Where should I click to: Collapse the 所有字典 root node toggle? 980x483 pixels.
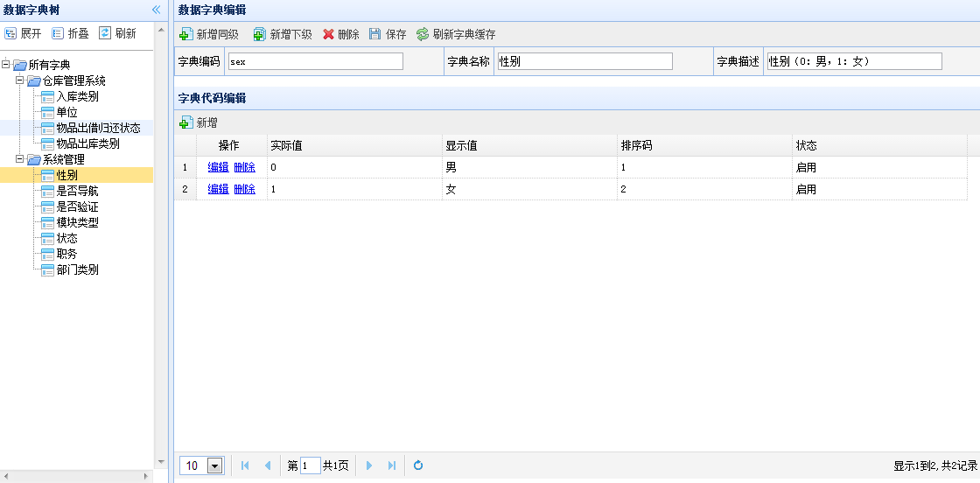[x=6, y=65]
